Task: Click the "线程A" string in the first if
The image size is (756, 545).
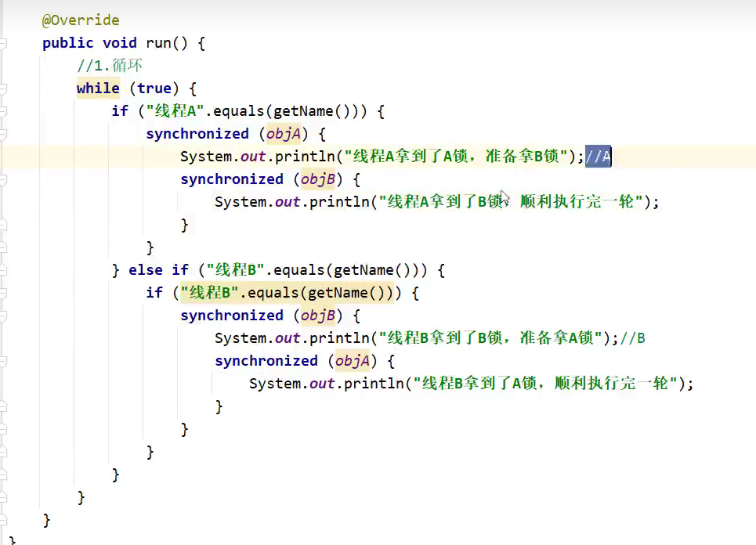Action: click(x=175, y=111)
